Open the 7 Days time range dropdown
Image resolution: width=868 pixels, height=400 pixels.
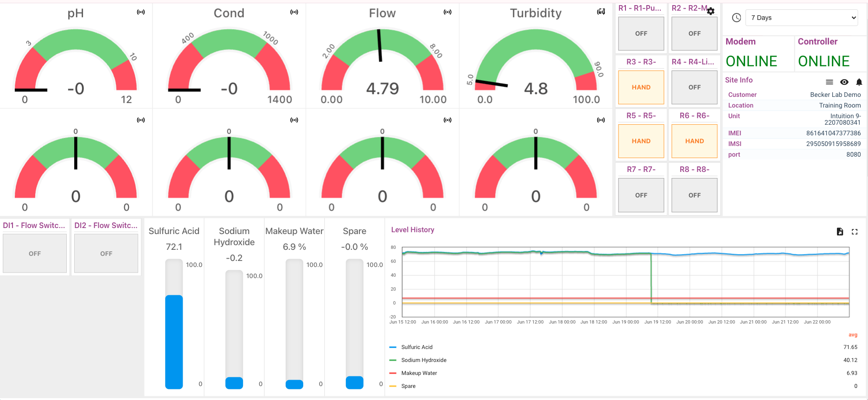pyautogui.click(x=802, y=18)
